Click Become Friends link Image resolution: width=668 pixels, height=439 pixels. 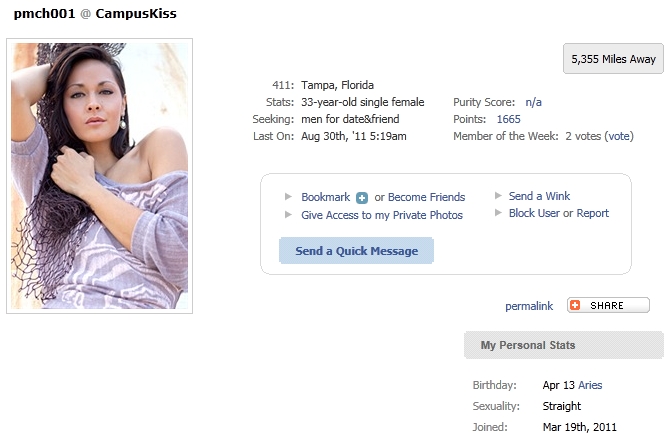[x=426, y=197]
